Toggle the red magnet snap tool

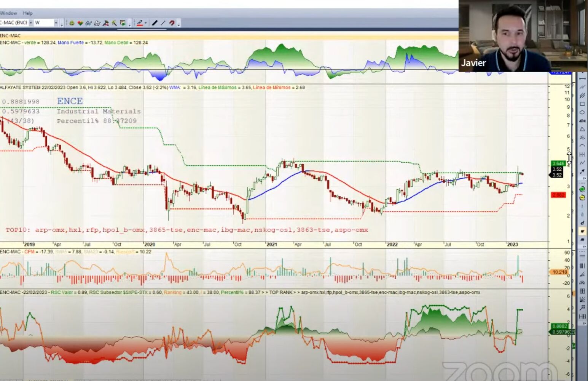[172, 23]
